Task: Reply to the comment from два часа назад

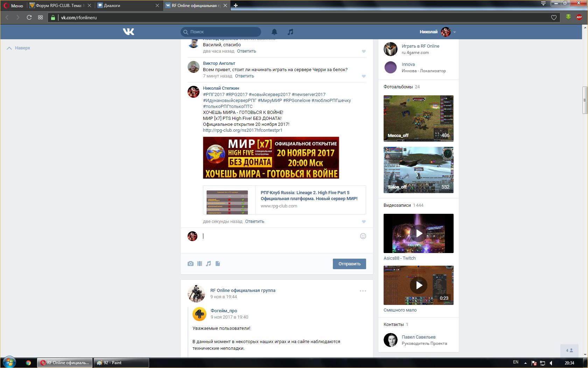Action: (x=246, y=51)
